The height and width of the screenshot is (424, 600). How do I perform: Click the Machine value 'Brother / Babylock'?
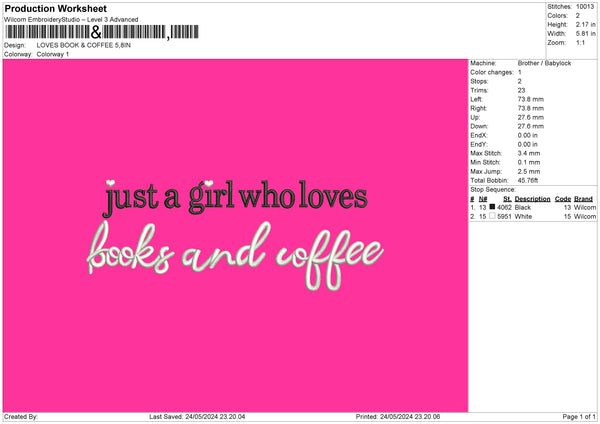(x=544, y=63)
